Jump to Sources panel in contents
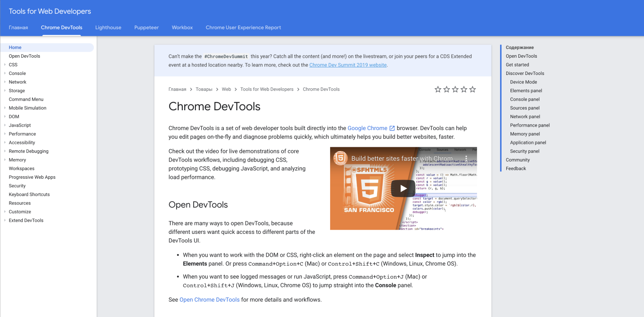The height and width of the screenshot is (317, 644). point(525,108)
